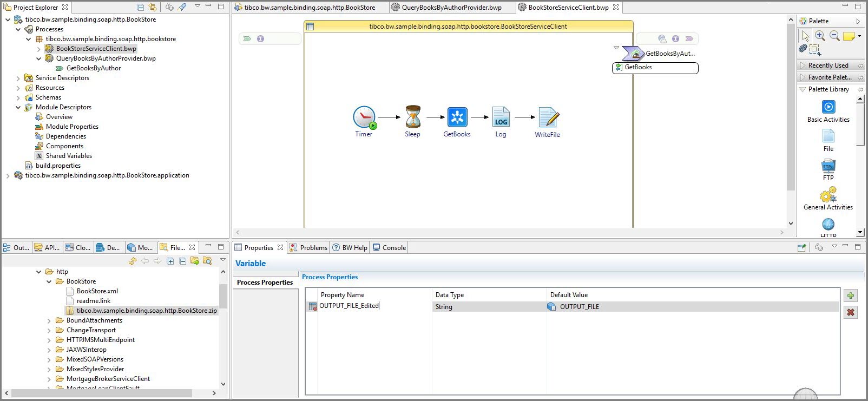Open the Basic Activities palette drawer
Image resolution: width=868 pixels, height=401 pixels.
tap(828, 111)
